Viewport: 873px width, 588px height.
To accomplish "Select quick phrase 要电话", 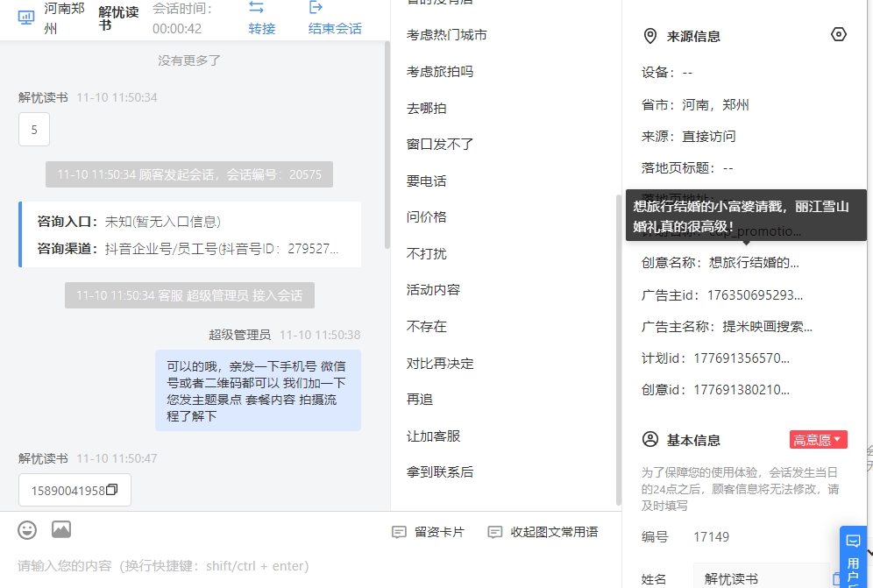I will click(427, 181).
